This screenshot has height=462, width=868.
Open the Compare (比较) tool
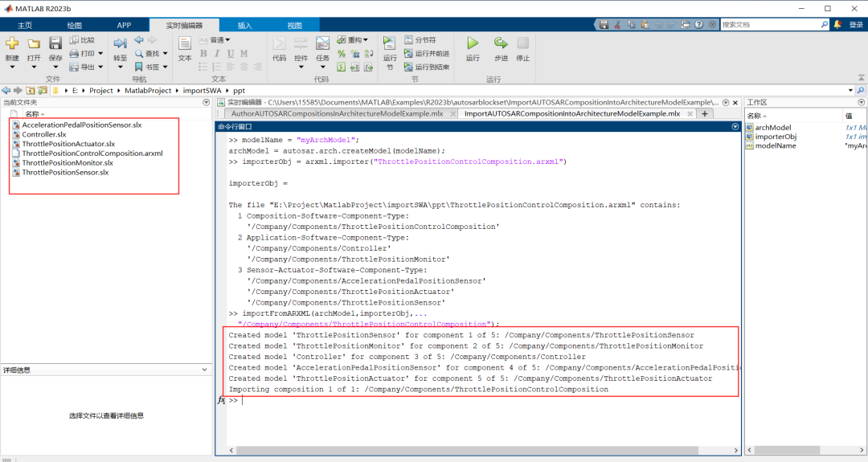pyautogui.click(x=82, y=40)
